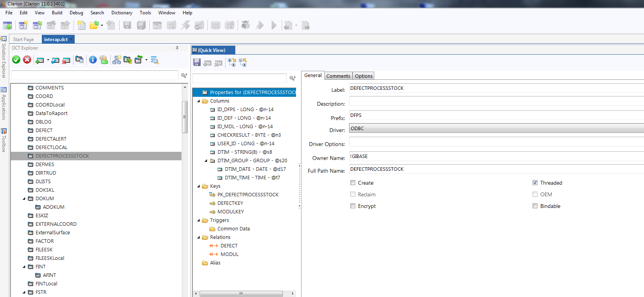Click the Description input field
This screenshot has height=297, width=644.
coord(495,101)
